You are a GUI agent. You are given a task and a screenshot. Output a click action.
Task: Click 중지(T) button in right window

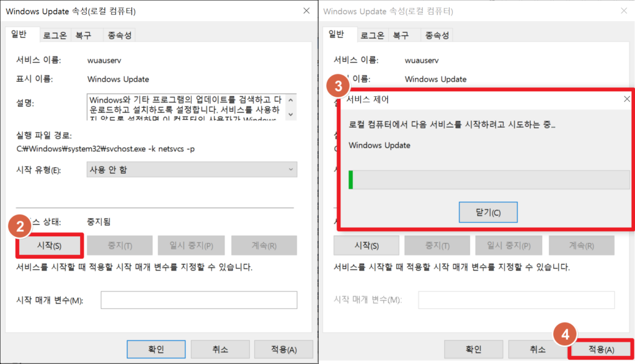(437, 246)
